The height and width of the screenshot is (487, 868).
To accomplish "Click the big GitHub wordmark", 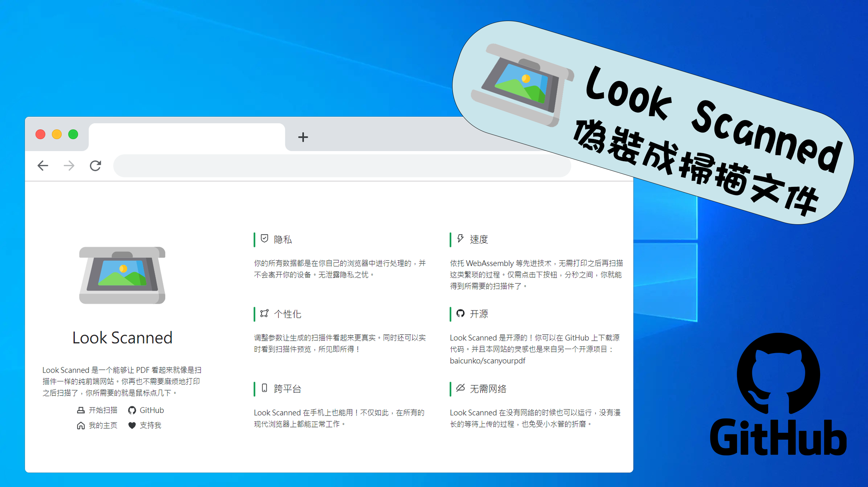I will tap(778, 437).
